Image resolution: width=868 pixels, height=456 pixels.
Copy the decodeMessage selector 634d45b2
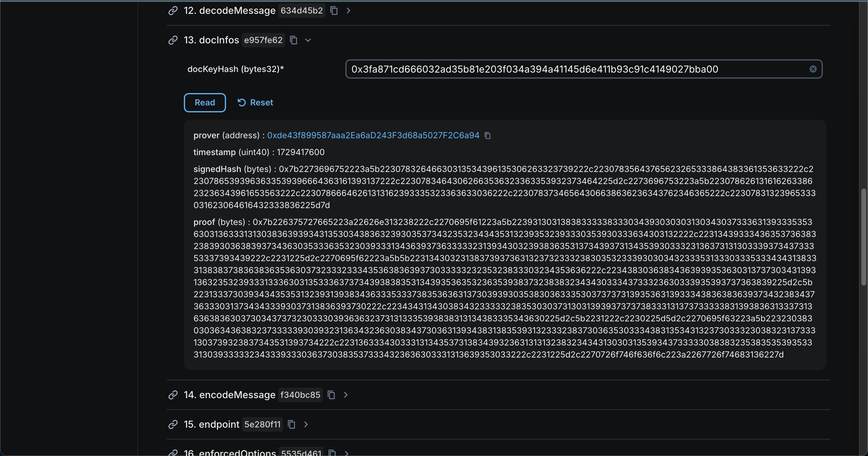[x=334, y=11]
